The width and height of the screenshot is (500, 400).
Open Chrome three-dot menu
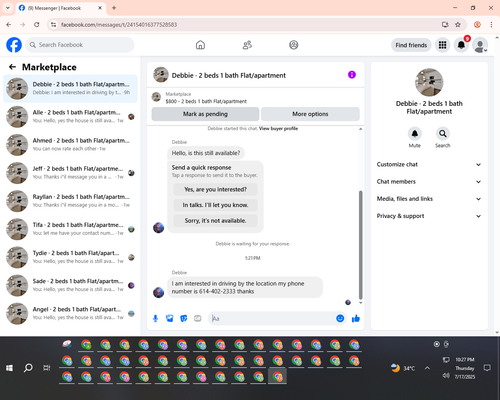[491, 25]
